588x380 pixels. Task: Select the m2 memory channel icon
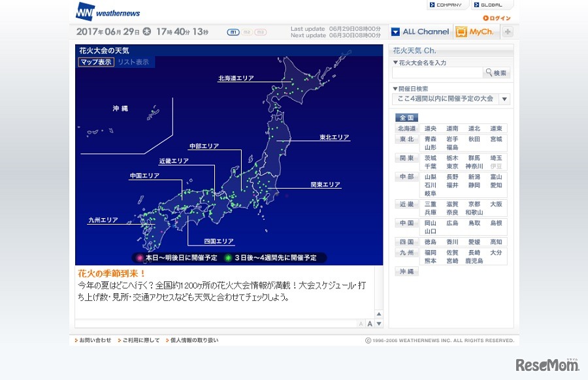(x=248, y=31)
